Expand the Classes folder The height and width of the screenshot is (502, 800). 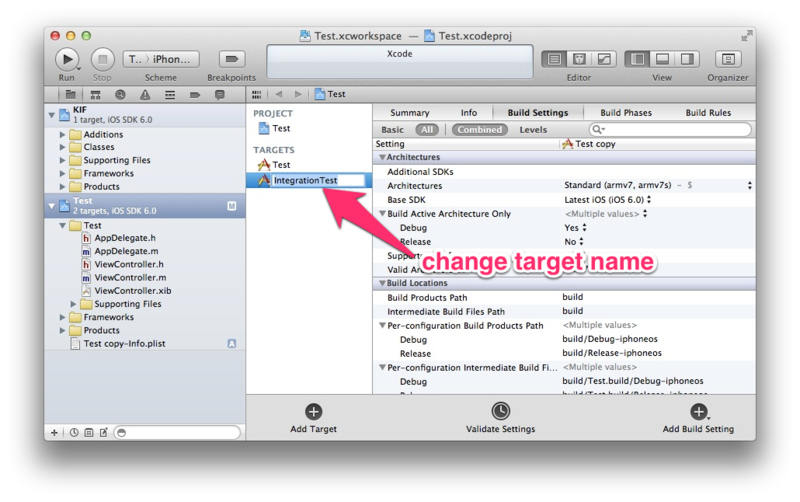pos(62,147)
